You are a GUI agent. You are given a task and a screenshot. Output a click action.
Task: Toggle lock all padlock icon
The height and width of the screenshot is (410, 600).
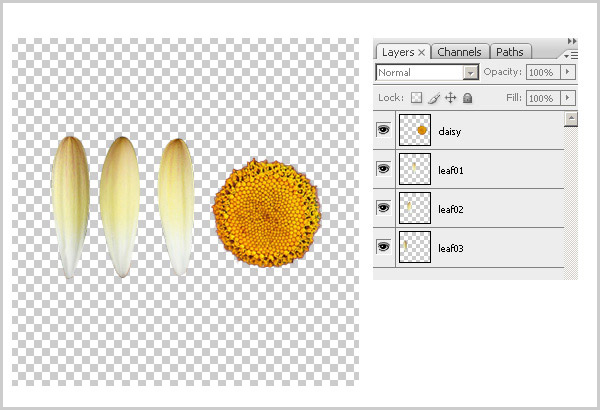pyautogui.click(x=467, y=98)
